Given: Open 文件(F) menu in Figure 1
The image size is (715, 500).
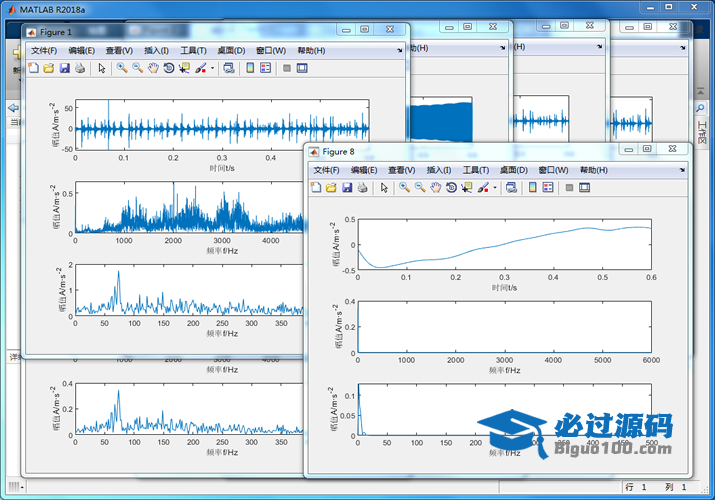Looking at the screenshot, I should coord(44,51).
